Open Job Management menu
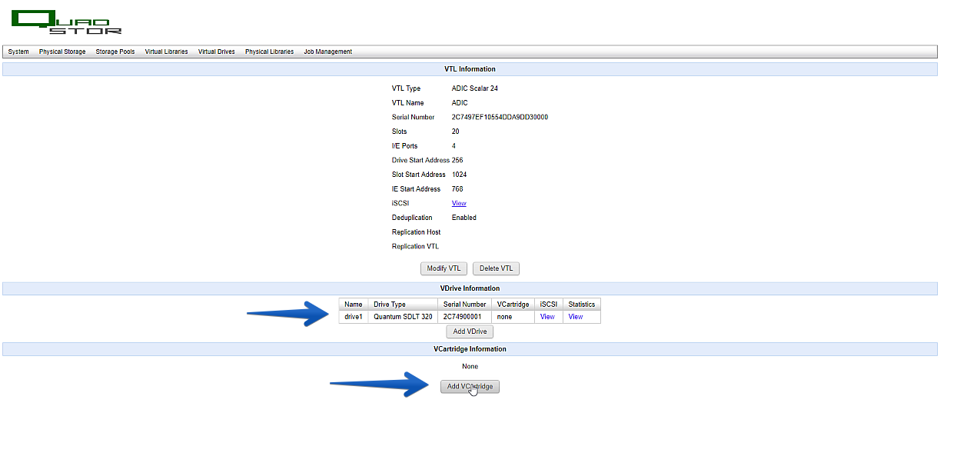Viewport: 980px width, 453px height. [x=327, y=52]
